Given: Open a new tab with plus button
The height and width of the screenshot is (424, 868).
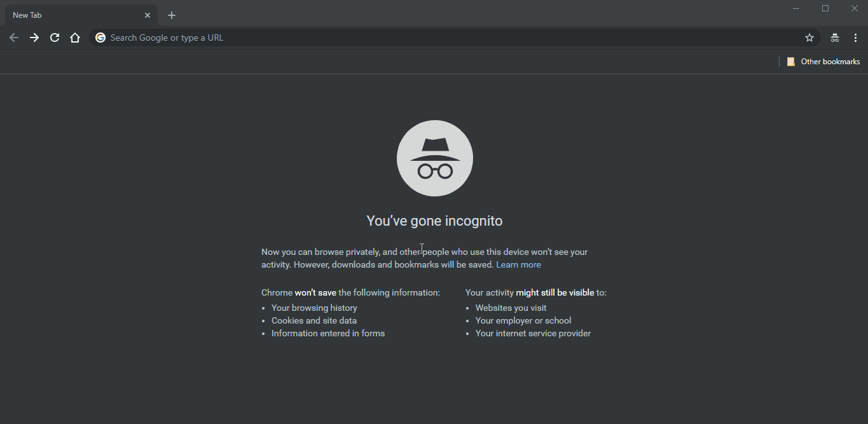Looking at the screenshot, I should (x=172, y=15).
